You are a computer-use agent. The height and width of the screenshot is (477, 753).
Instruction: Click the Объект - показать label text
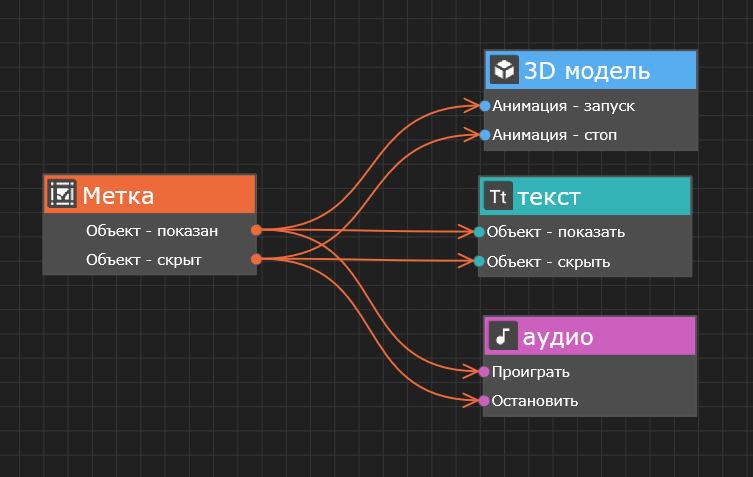click(x=555, y=232)
